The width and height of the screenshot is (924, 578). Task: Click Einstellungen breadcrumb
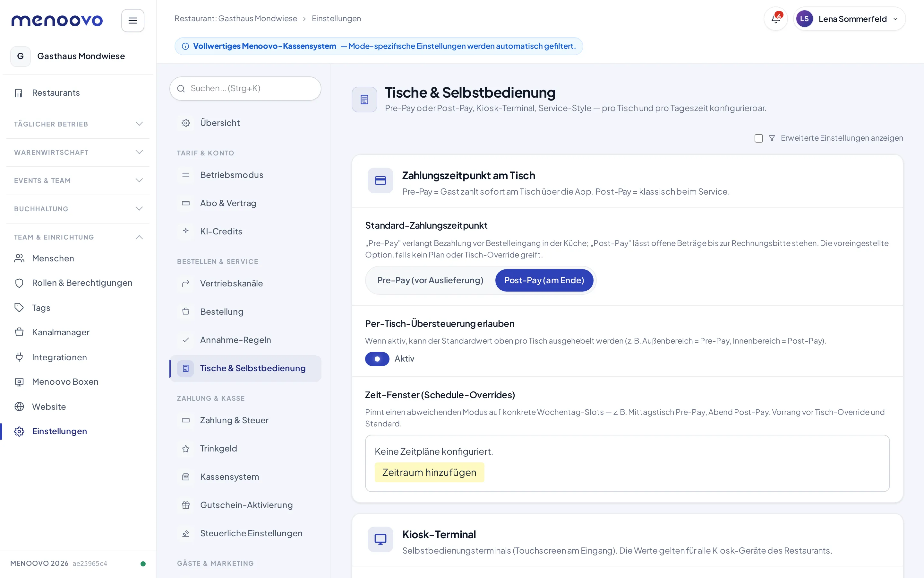(x=336, y=18)
